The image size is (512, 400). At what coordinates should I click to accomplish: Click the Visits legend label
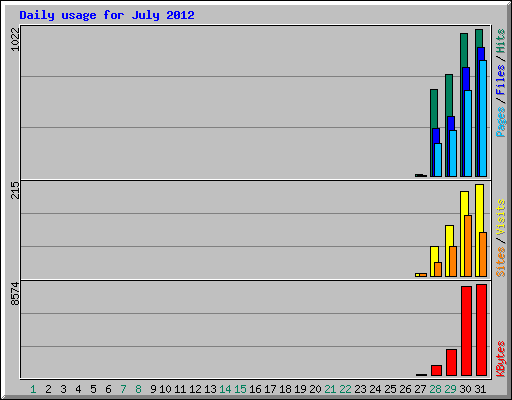[x=501, y=218]
